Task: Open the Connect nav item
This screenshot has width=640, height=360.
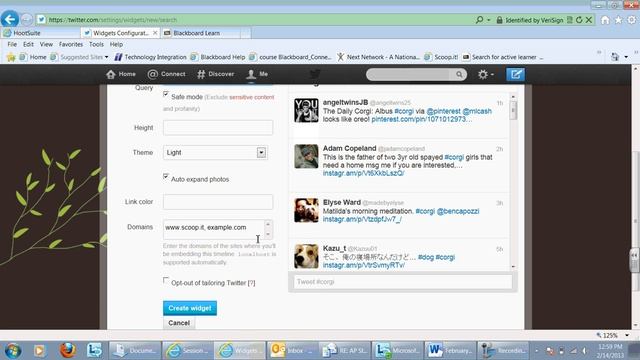Action: [x=167, y=74]
